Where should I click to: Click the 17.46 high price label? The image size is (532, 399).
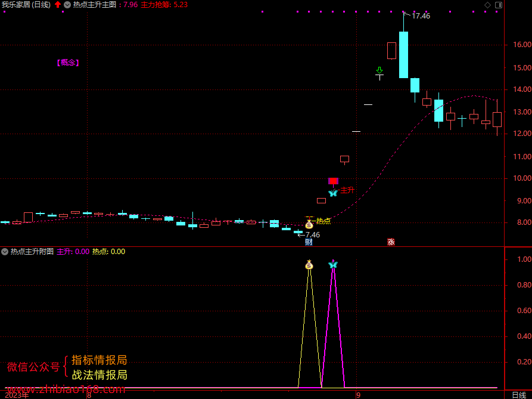click(421, 16)
